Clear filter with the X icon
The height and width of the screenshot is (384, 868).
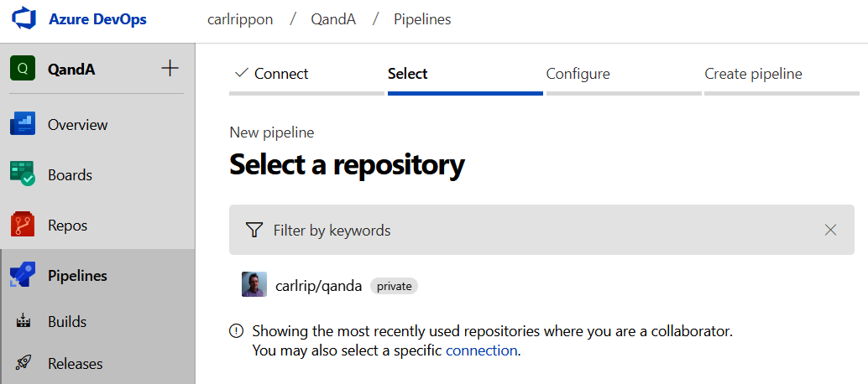830,230
